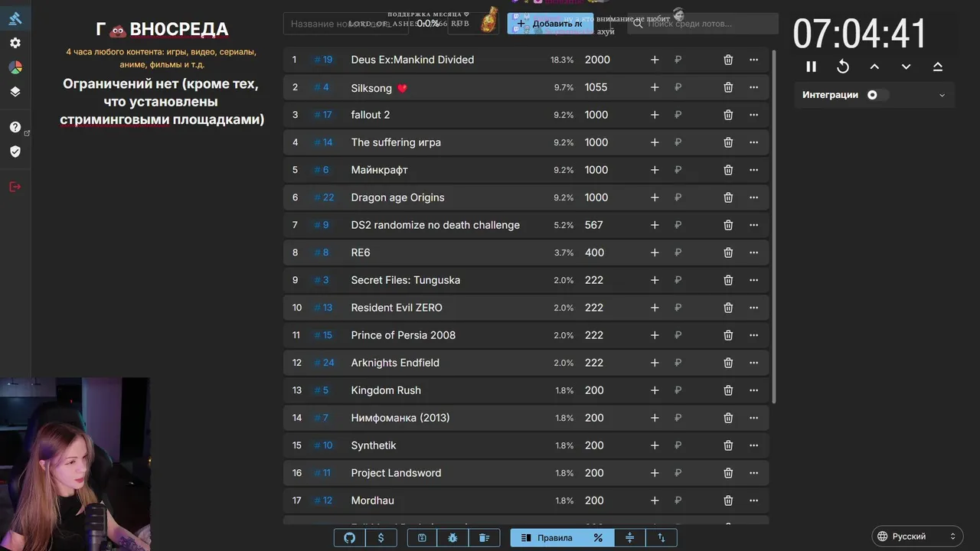The height and width of the screenshot is (551, 980).
Task: Open more options for fallout 2
Action: point(754,115)
